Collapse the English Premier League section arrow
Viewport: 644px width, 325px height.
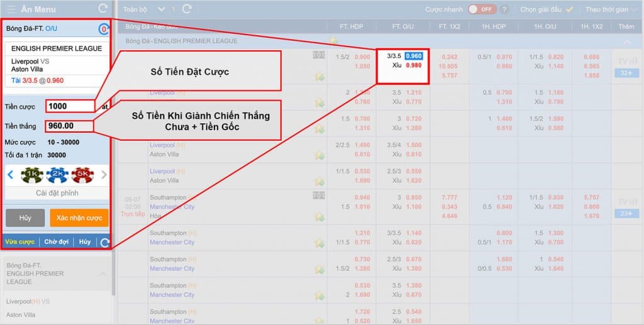pyautogui.click(x=626, y=41)
